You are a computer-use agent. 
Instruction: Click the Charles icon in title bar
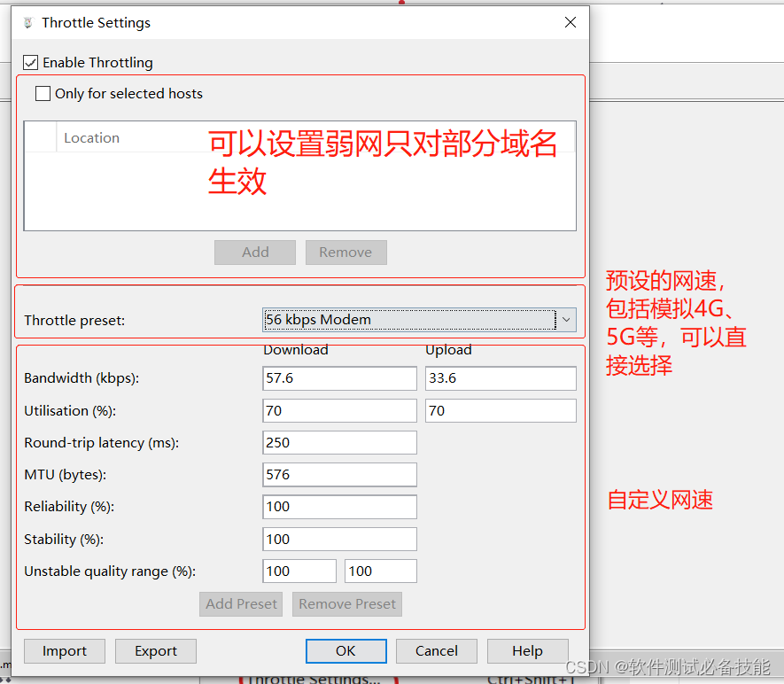click(x=28, y=22)
